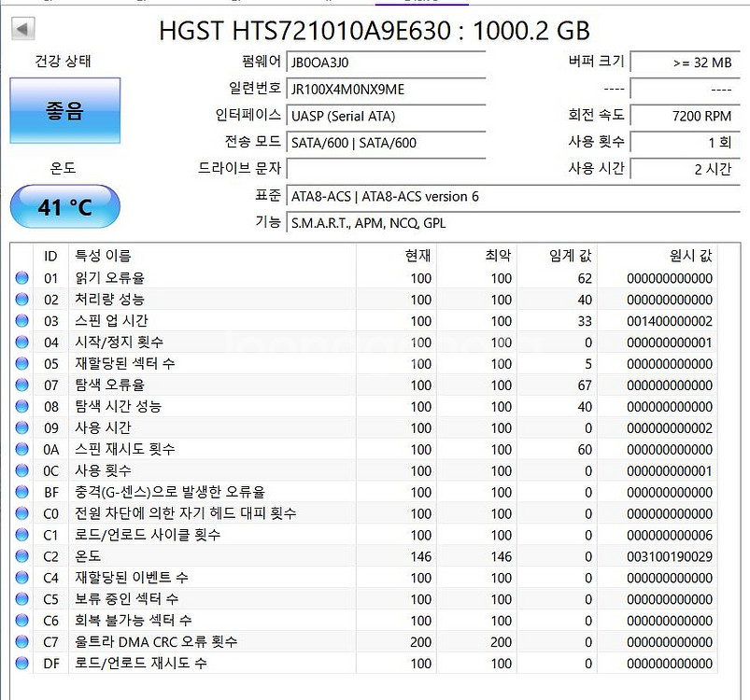Click threshold value 62
750x700 pixels.
click(x=585, y=278)
